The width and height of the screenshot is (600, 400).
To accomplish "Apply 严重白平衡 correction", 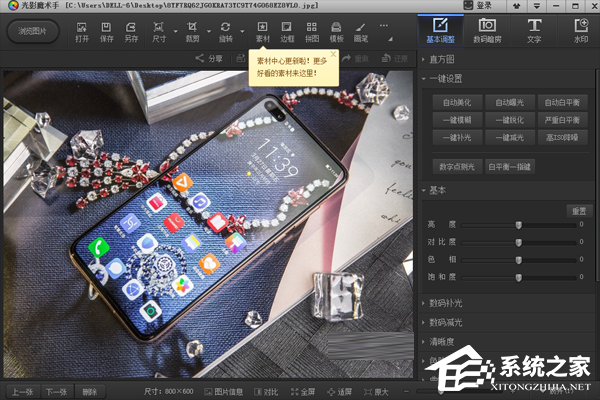I will pos(562,120).
